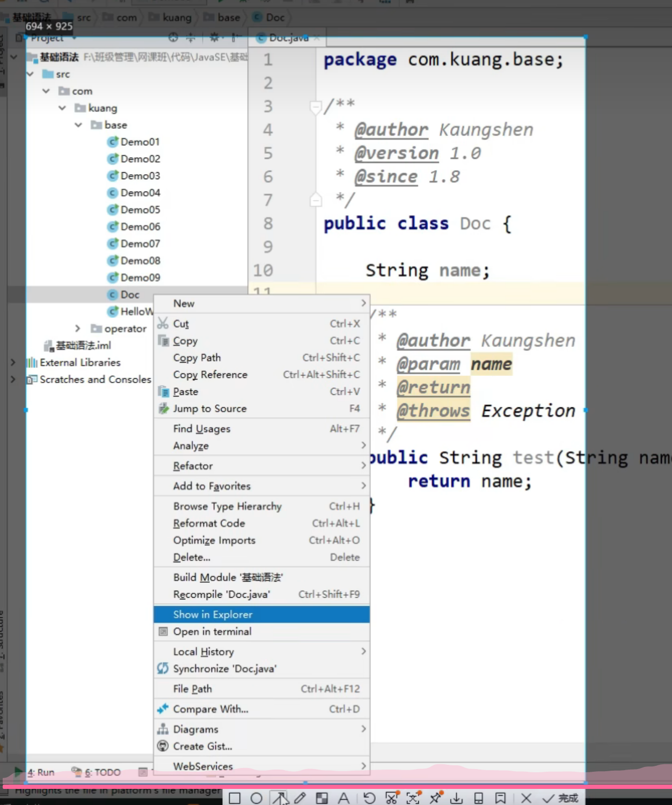672x805 pixels.
Task: Select Demo05 class in tree
Action: (x=134, y=210)
